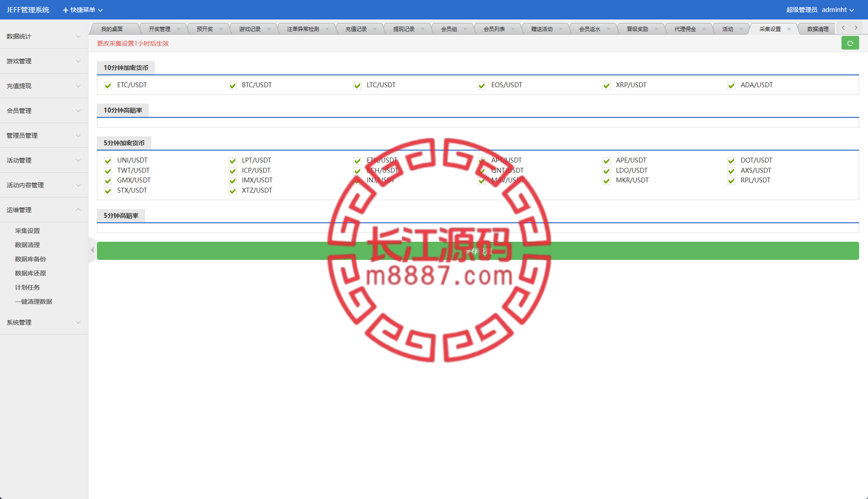Close the 活动 tab

(x=741, y=29)
